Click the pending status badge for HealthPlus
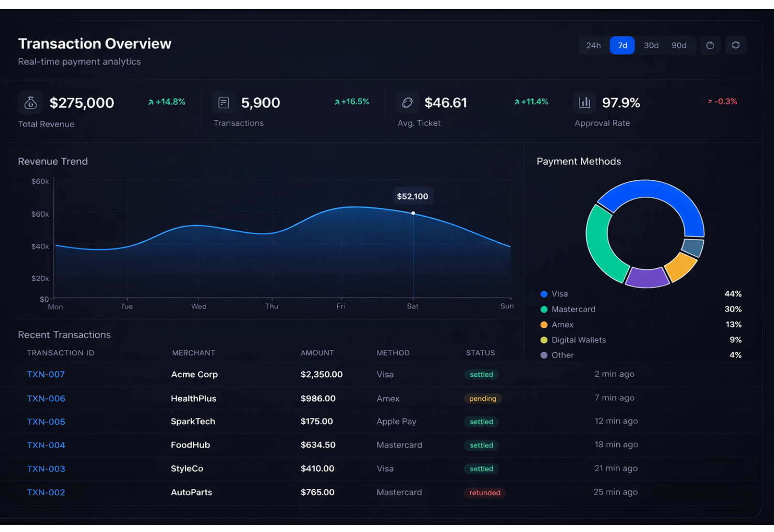 482,399
